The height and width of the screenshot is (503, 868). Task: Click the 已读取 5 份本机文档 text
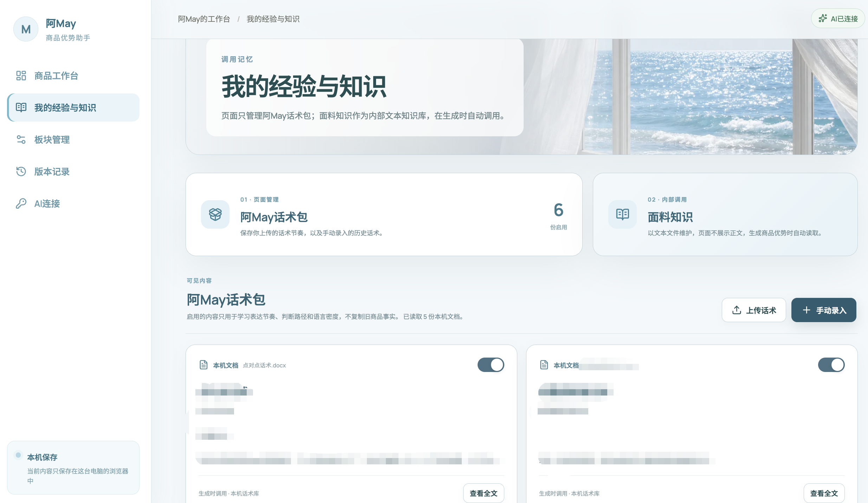433,317
